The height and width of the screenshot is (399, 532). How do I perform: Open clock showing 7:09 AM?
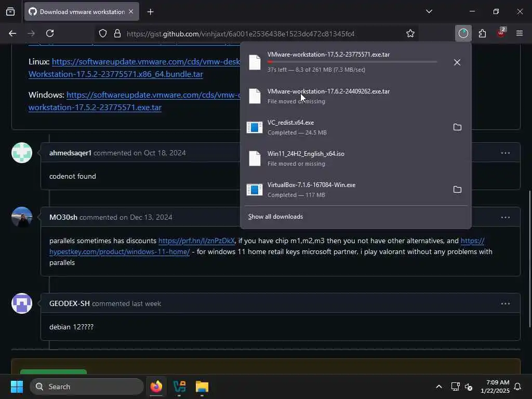(x=495, y=387)
